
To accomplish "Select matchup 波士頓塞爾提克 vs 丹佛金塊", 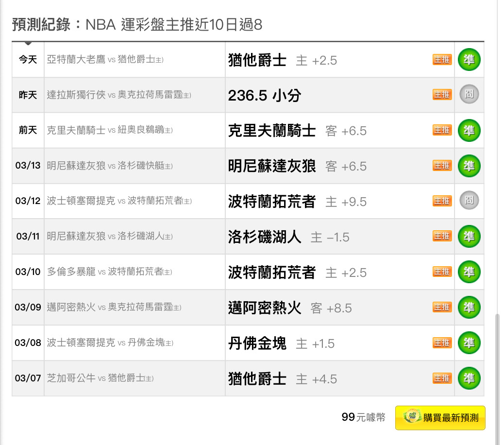I will pos(110,342).
